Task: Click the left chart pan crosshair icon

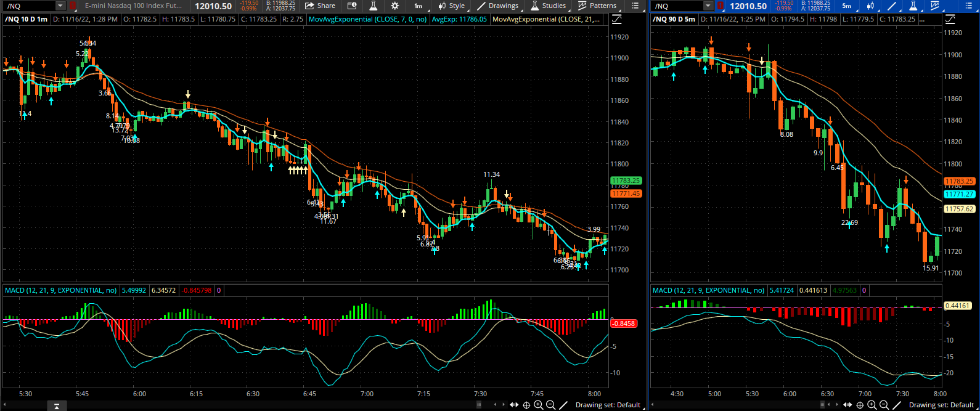Action: pos(526,405)
